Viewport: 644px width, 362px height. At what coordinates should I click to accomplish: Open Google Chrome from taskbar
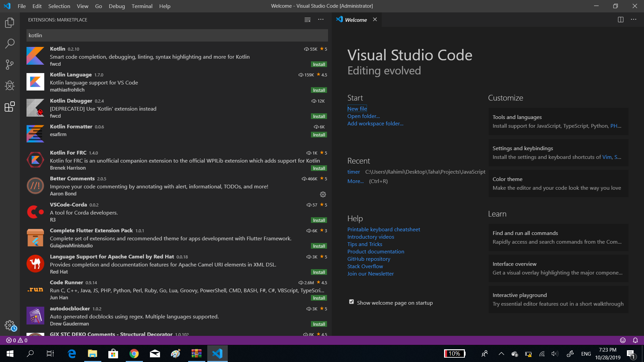pos(134,354)
